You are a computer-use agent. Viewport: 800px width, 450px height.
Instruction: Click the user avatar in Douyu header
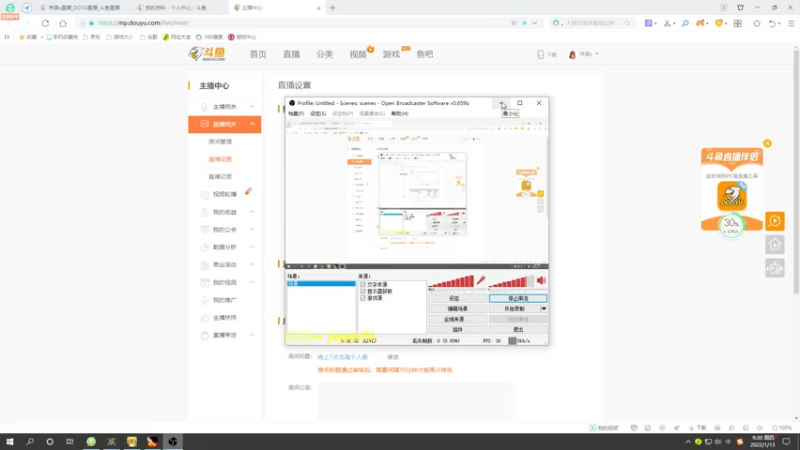572,54
